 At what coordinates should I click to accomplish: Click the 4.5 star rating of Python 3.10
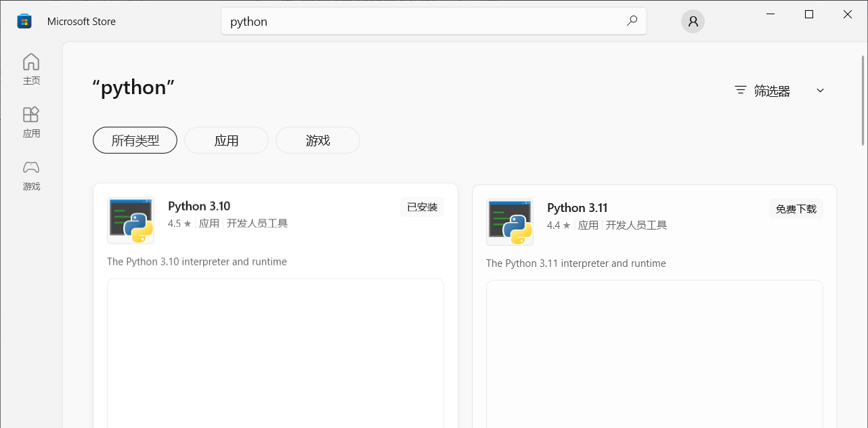(179, 223)
